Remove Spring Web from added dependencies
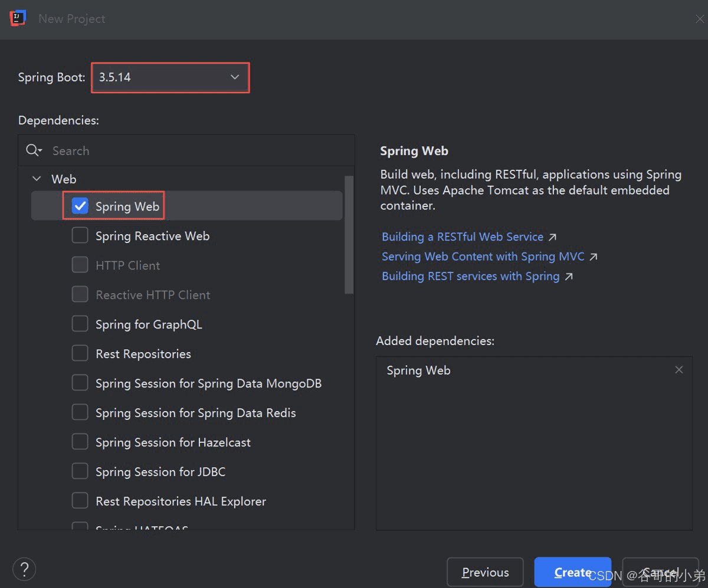Image resolution: width=708 pixels, height=588 pixels. [679, 370]
